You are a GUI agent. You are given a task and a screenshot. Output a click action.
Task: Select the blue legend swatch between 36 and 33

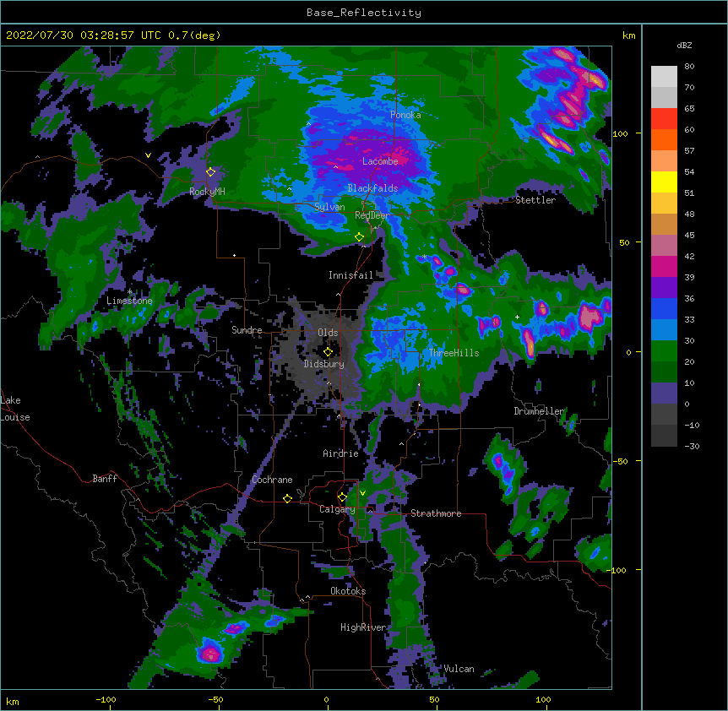[664, 309]
